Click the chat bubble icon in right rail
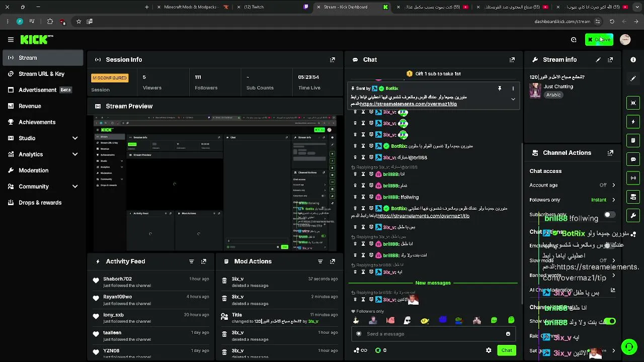 [633, 159]
